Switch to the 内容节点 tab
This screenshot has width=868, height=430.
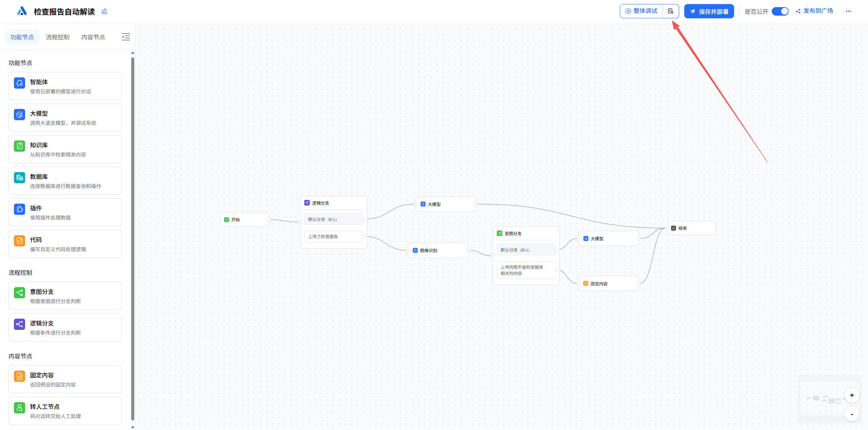point(93,37)
